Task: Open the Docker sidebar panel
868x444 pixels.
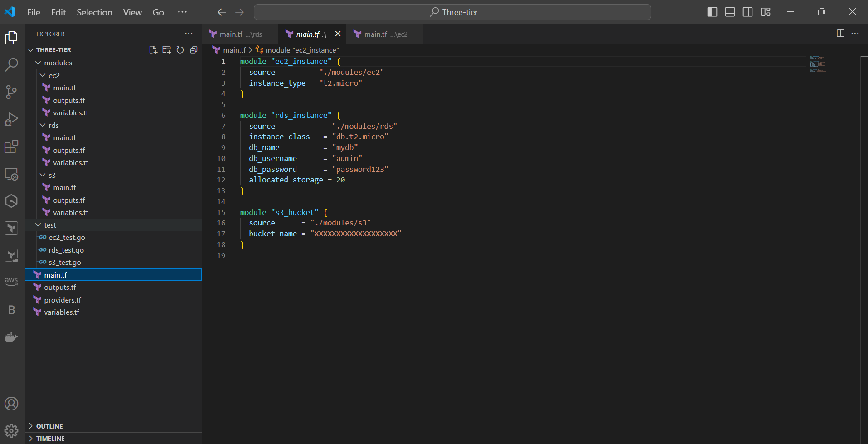Action: pyautogui.click(x=11, y=337)
